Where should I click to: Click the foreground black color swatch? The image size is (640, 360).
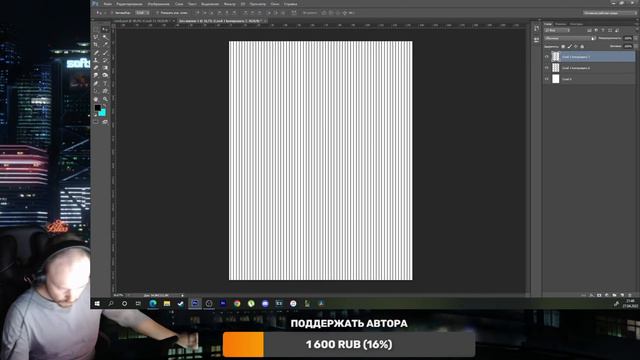(x=98, y=108)
